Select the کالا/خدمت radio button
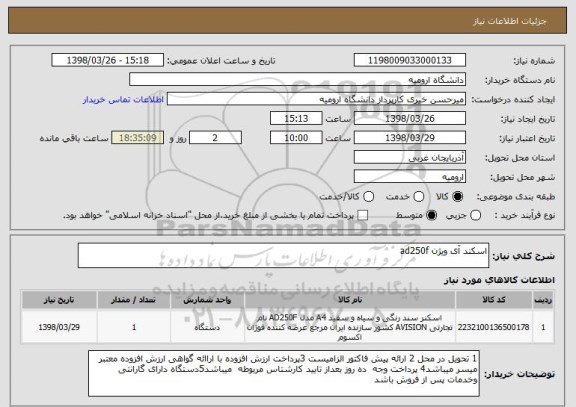The height and width of the screenshot is (407, 576). (368, 197)
